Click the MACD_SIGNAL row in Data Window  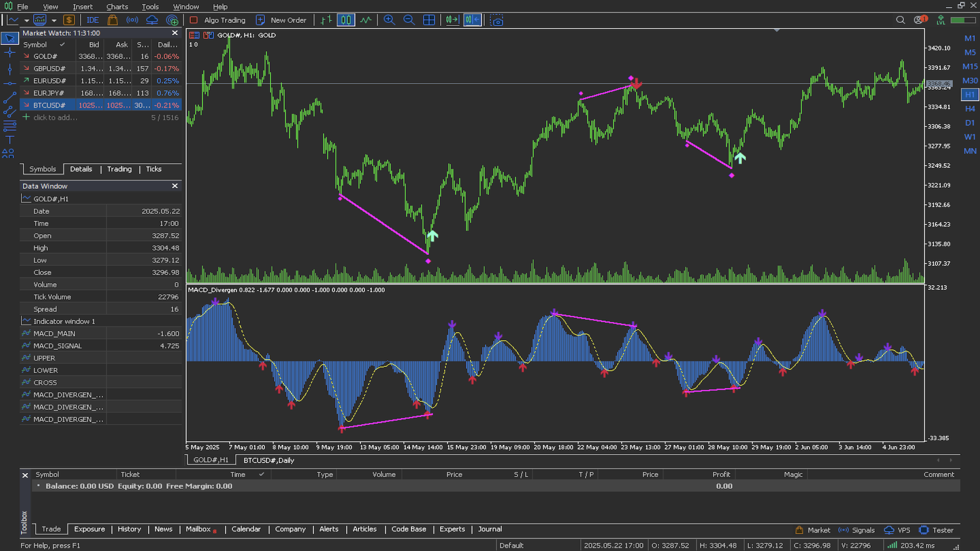[101, 345]
